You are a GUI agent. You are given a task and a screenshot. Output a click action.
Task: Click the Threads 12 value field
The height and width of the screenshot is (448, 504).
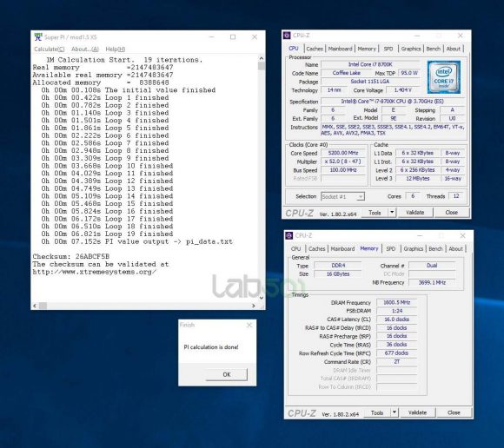(x=456, y=196)
